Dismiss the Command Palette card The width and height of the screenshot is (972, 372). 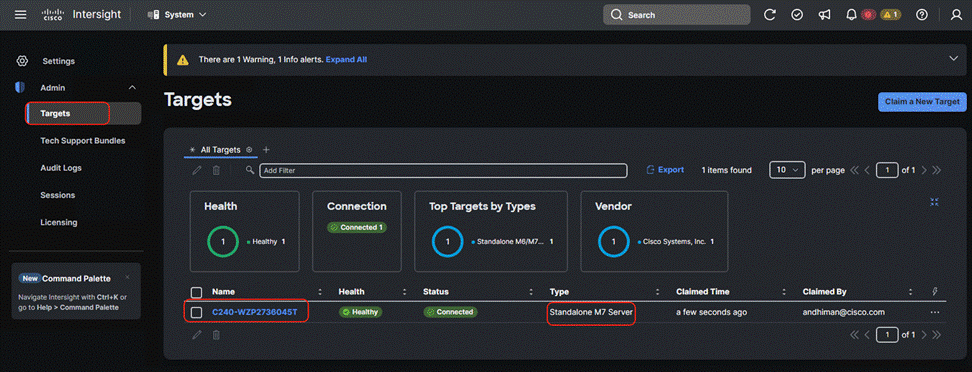(x=127, y=277)
